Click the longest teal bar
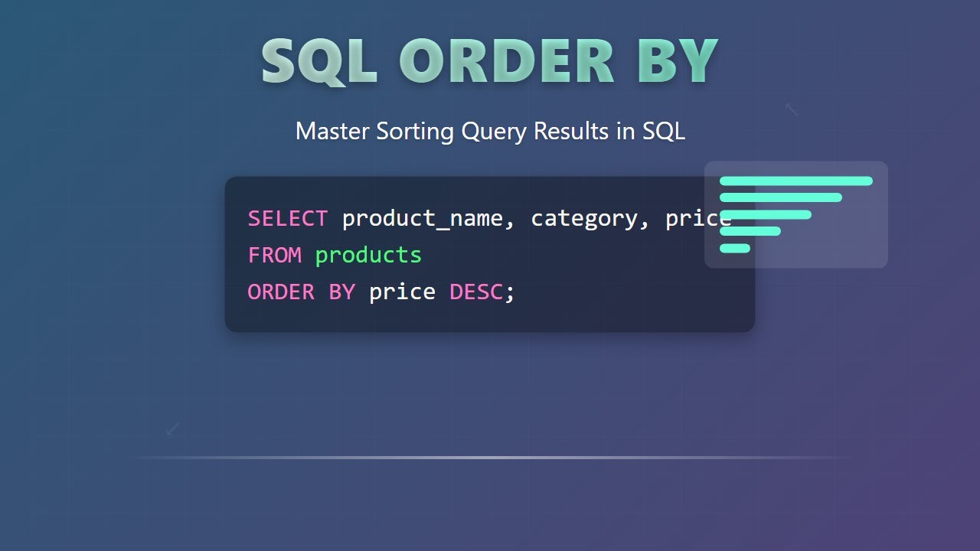 (x=796, y=181)
